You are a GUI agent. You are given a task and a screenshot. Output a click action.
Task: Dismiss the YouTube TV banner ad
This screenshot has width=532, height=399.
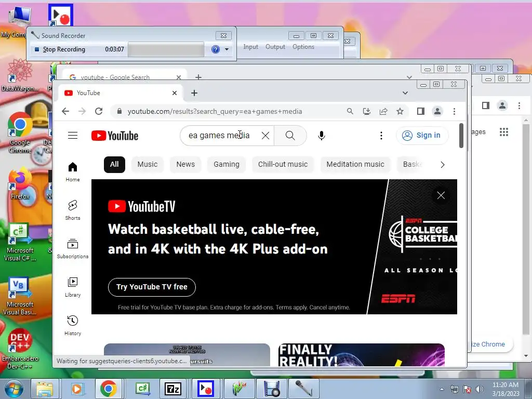[x=441, y=195]
